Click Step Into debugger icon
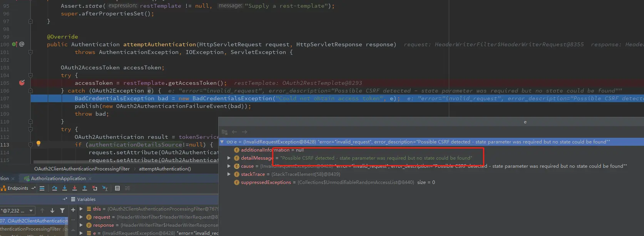Screen dimensions: 644x236 [x=65, y=188]
